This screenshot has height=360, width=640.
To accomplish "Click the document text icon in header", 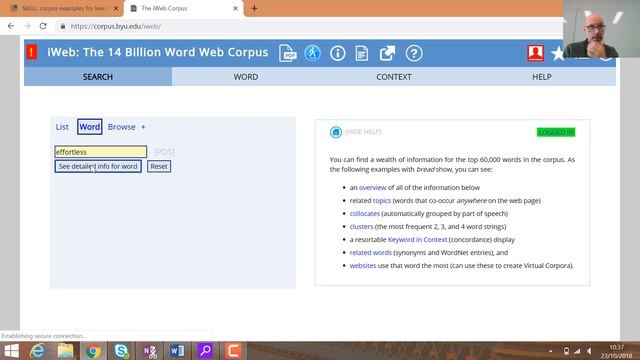I will (x=362, y=53).
